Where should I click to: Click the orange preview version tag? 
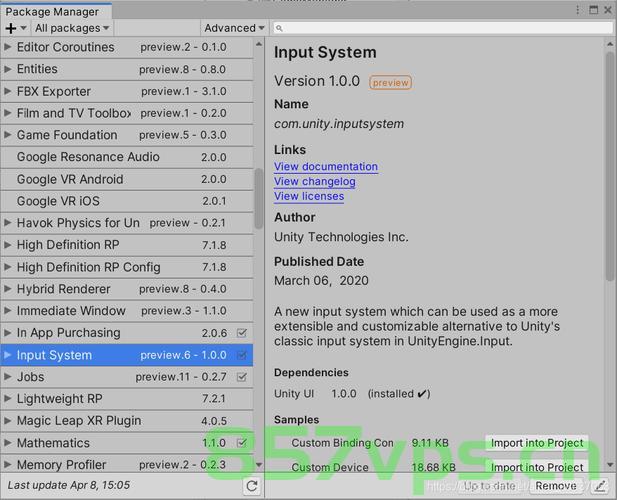pos(390,83)
